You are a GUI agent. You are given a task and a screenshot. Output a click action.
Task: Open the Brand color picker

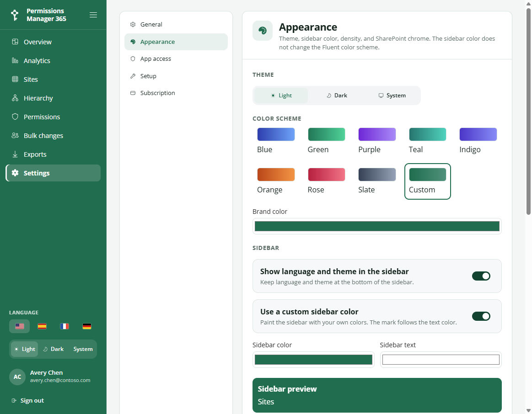(x=377, y=226)
